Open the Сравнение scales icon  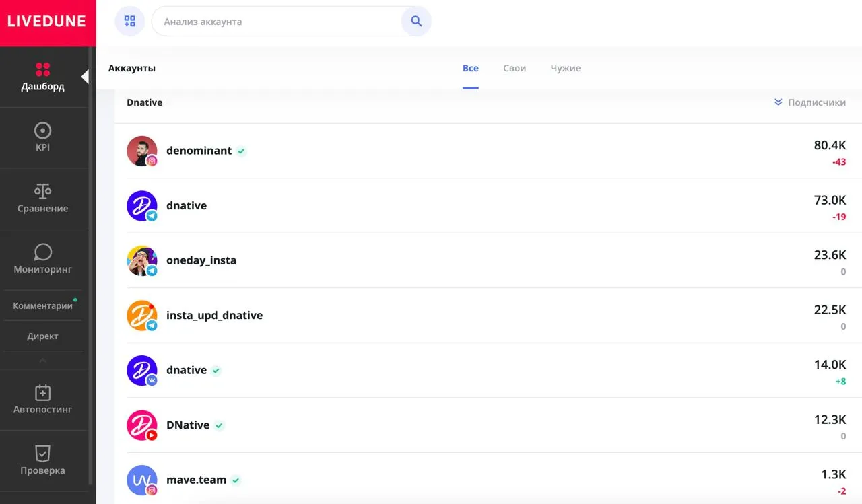(x=43, y=191)
